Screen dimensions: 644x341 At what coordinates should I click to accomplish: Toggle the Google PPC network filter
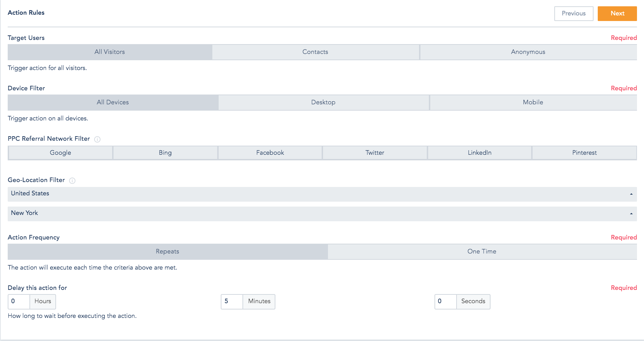pos(60,153)
